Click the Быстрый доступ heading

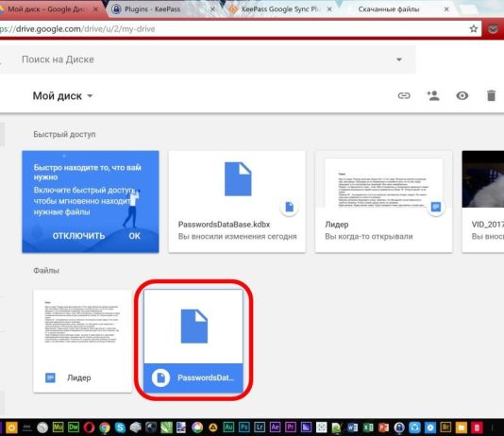pyautogui.click(x=64, y=134)
